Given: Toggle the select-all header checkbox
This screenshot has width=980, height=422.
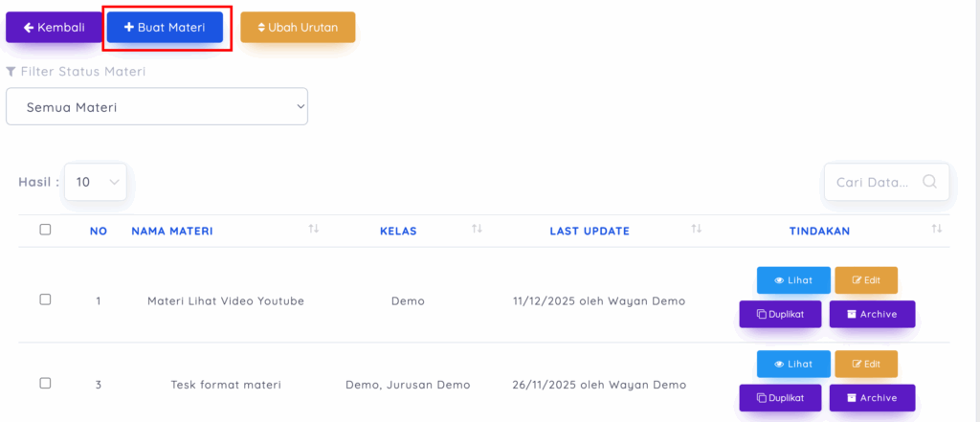Looking at the screenshot, I should click(45, 230).
